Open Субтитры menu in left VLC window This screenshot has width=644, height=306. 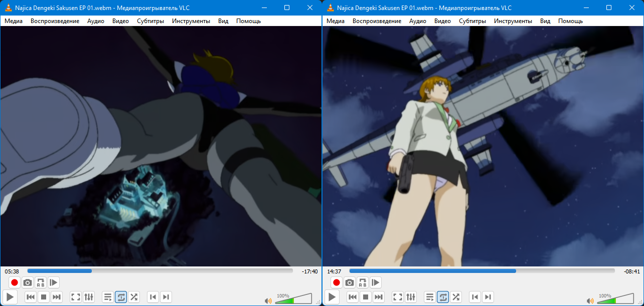click(x=150, y=21)
